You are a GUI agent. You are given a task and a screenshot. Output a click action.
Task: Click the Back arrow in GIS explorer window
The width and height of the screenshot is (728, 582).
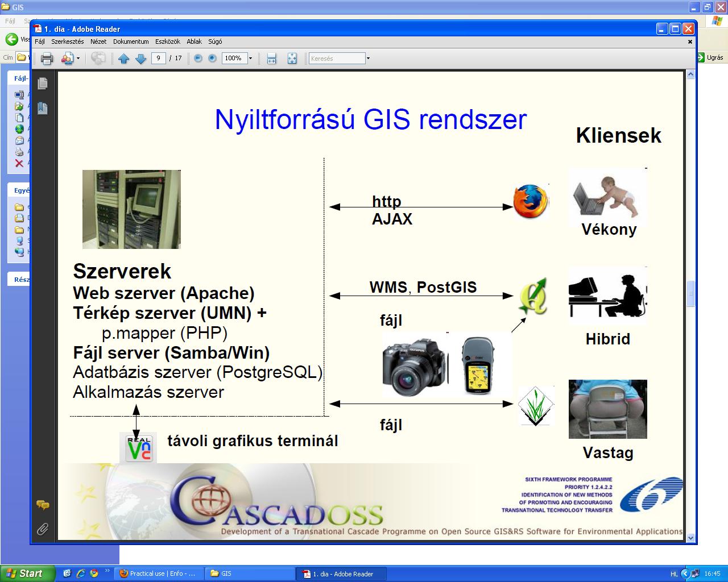click(11, 39)
